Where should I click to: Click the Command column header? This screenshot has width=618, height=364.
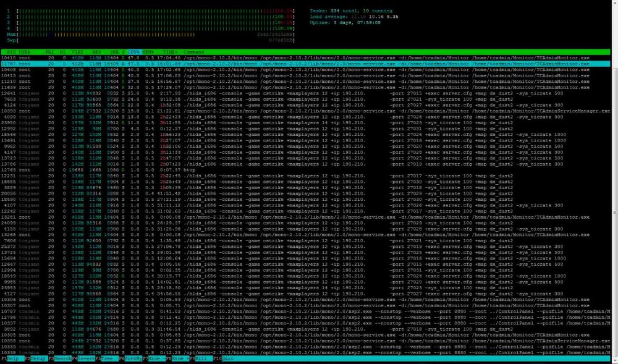[x=194, y=51]
